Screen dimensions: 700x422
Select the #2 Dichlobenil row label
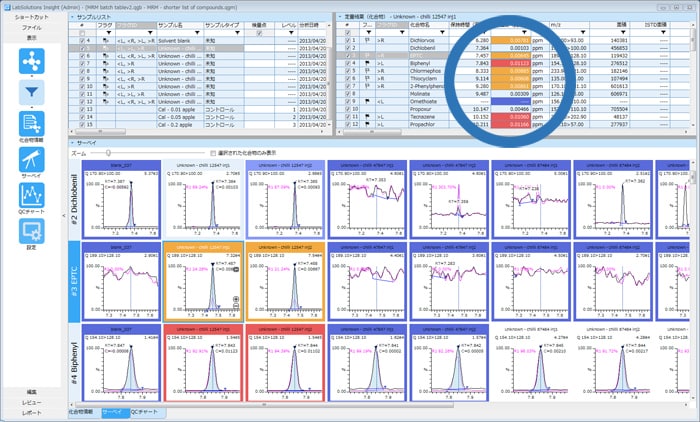pos(74,200)
